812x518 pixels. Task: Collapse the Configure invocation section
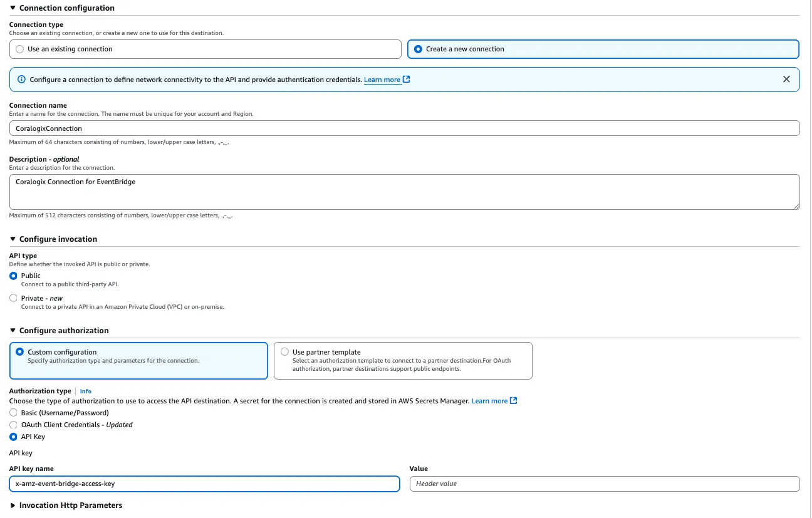(x=13, y=239)
